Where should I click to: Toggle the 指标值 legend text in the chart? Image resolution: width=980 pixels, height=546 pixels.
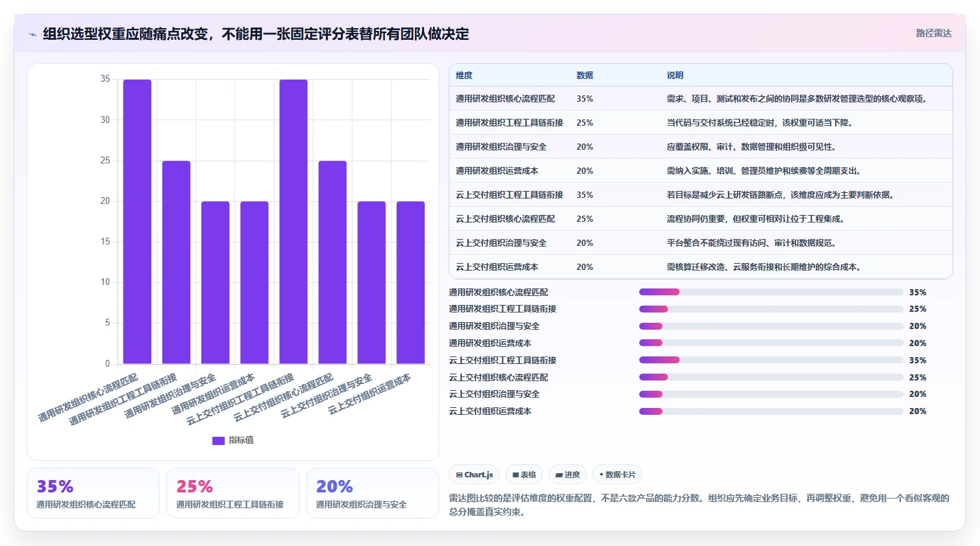pyautogui.click(x=241, y=440)
